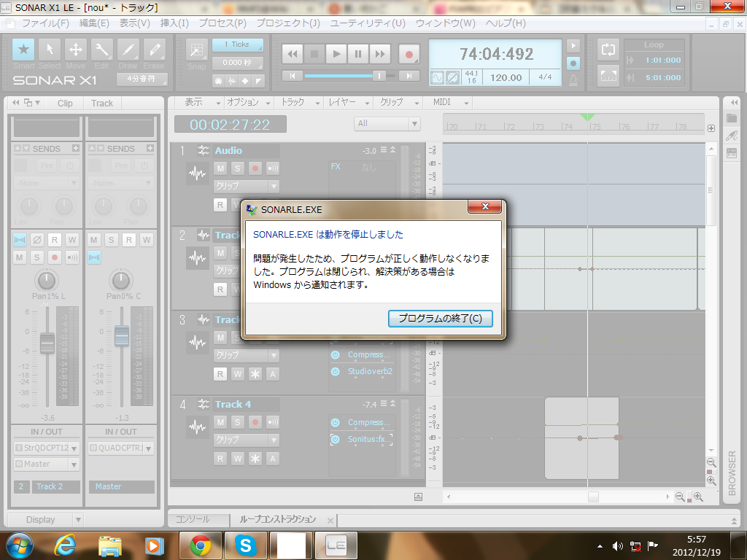The image size is (747, 560).
Task: Toggle freeze asterisk on Track 4
Action: (x=255, y=459)
